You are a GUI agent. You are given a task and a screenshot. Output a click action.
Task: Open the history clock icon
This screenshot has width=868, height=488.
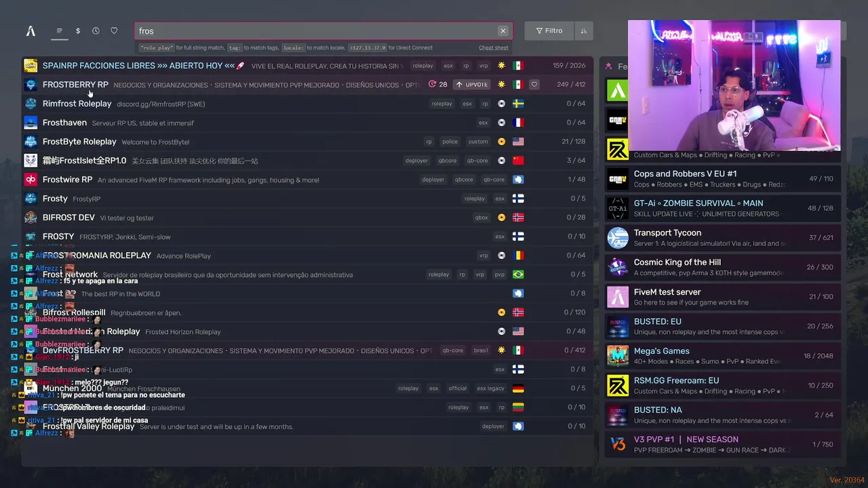click(96, 30)
